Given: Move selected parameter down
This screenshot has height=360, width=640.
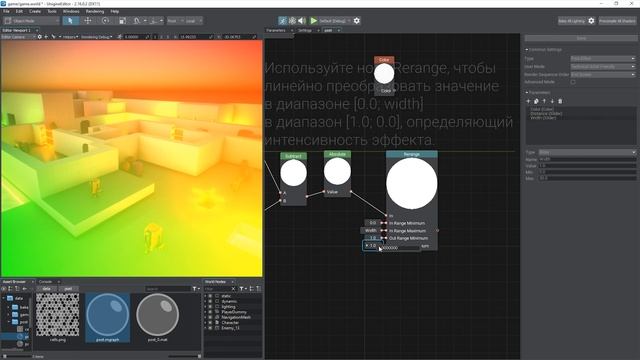Looking at the screenshot, I should click(x=552, y=101).
